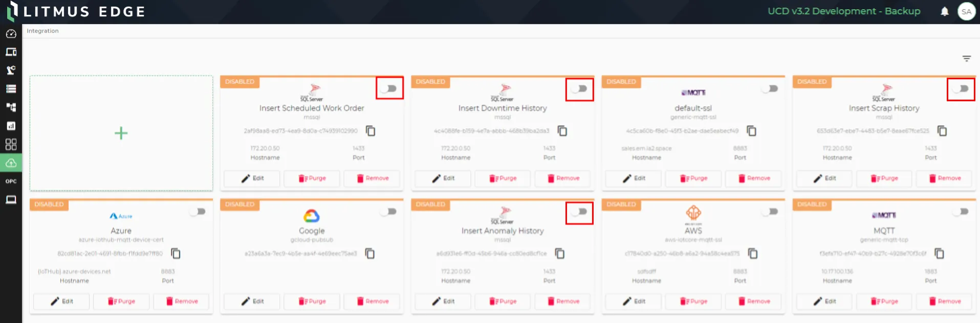Purge the Insert Downtime History connector

[x=503, y=178]
